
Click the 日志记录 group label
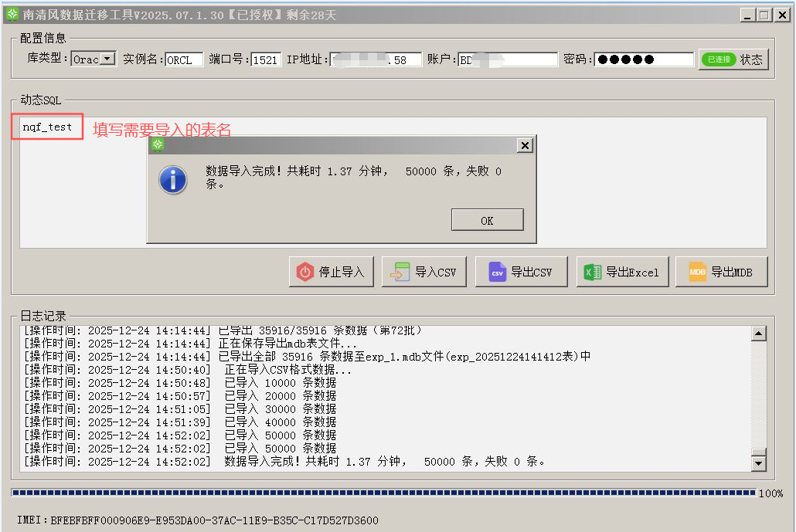tap(43, 316)
